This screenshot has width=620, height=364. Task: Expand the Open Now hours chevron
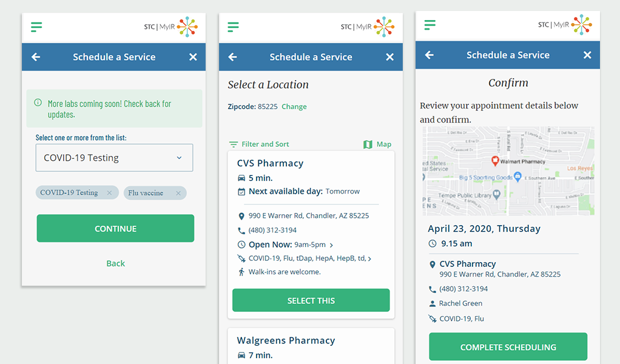coord(331,245)
